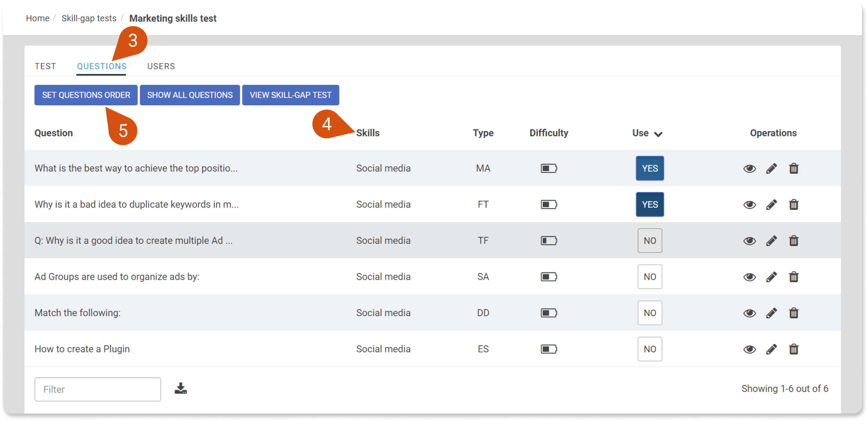Sort by the Question column header
This screenshot has height=421, width=868.
(x=53, y=133)
